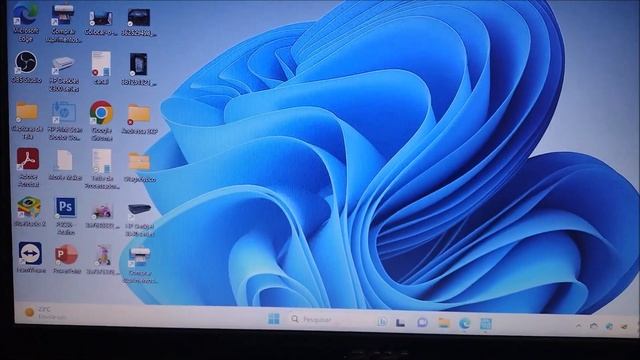Open the colorful cube app shortcut above TeamViewer
This screenshot has height=360, width=640.
tap(29, 211)
